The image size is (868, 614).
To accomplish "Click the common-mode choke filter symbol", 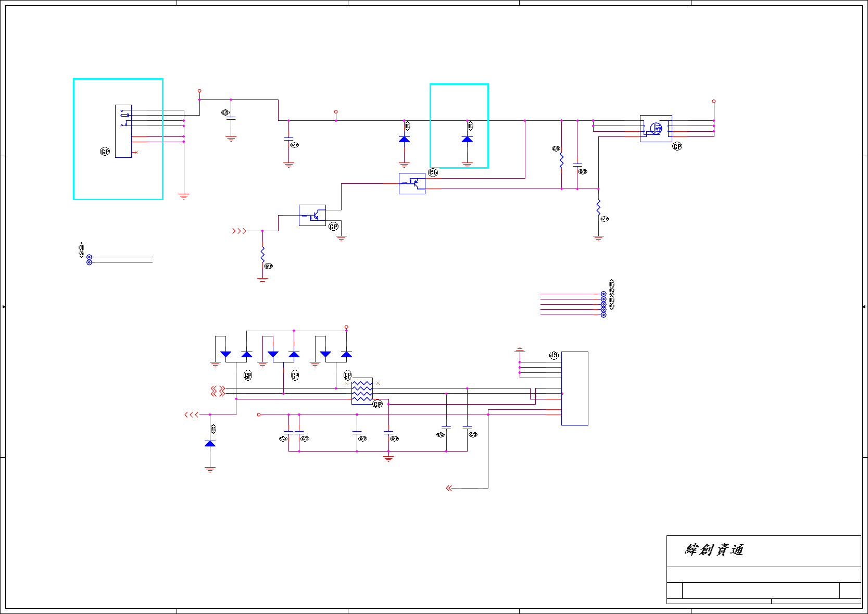I will [x=362, y=391].
